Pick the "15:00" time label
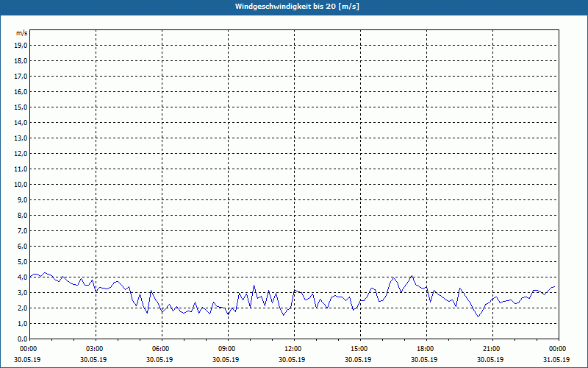This screenshot has height=368, width=588. tap(360, 349)
